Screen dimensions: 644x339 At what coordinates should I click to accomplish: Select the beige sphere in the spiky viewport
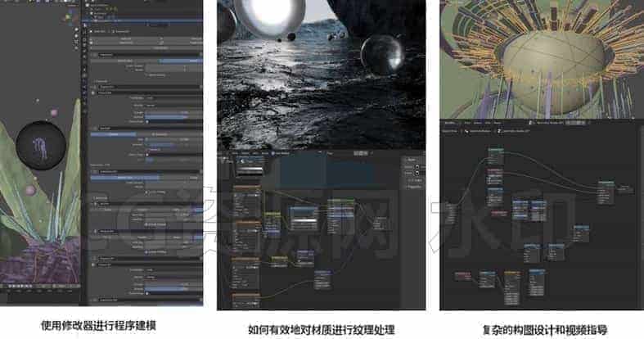click(x=554, y=74)
